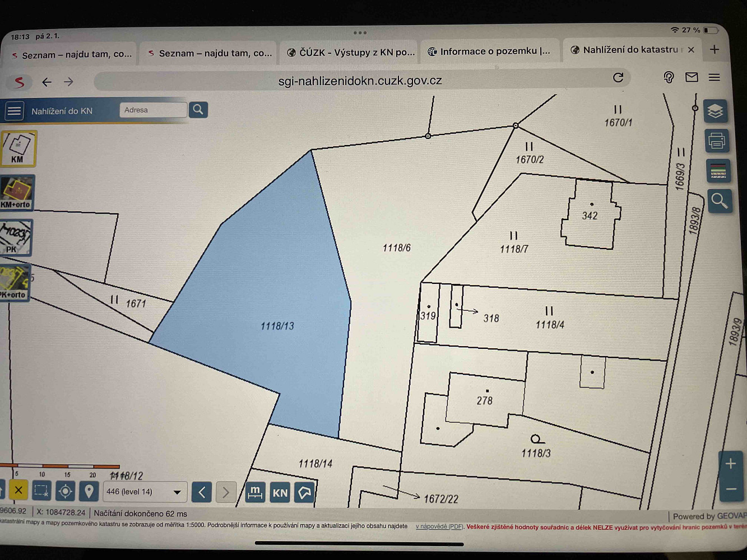
Task: Select the PK+orto map layer
Action: coord(15,283)
